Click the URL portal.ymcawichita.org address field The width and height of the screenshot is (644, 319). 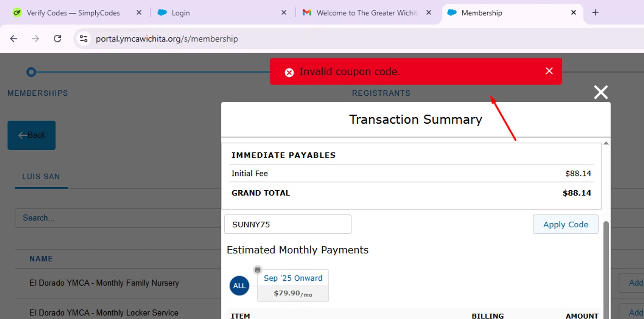click(x=167, y=39)
